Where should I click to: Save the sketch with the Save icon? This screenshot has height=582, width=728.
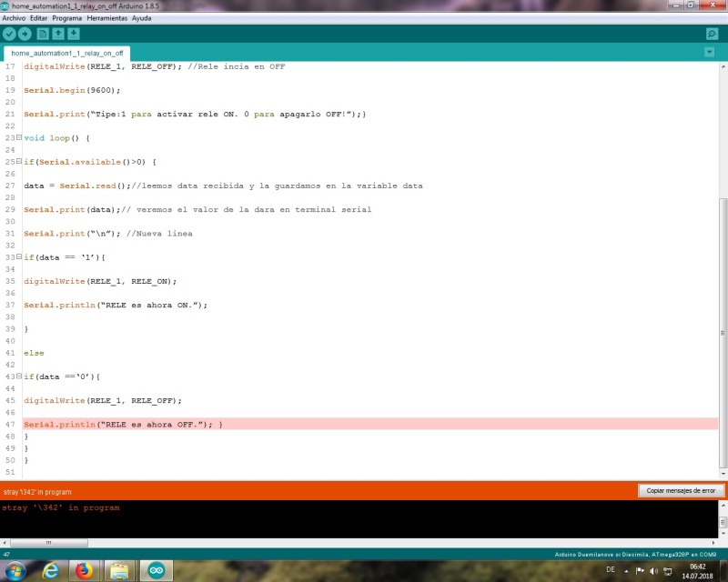click(x=74, y=34)
